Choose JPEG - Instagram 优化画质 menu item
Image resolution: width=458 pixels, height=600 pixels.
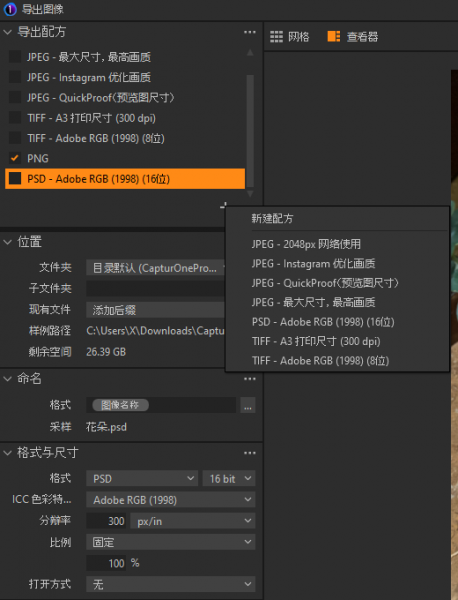click(x=313, y=264)
